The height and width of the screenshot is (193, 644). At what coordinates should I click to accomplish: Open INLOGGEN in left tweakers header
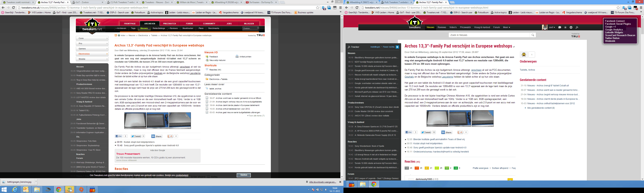[249, 24]
